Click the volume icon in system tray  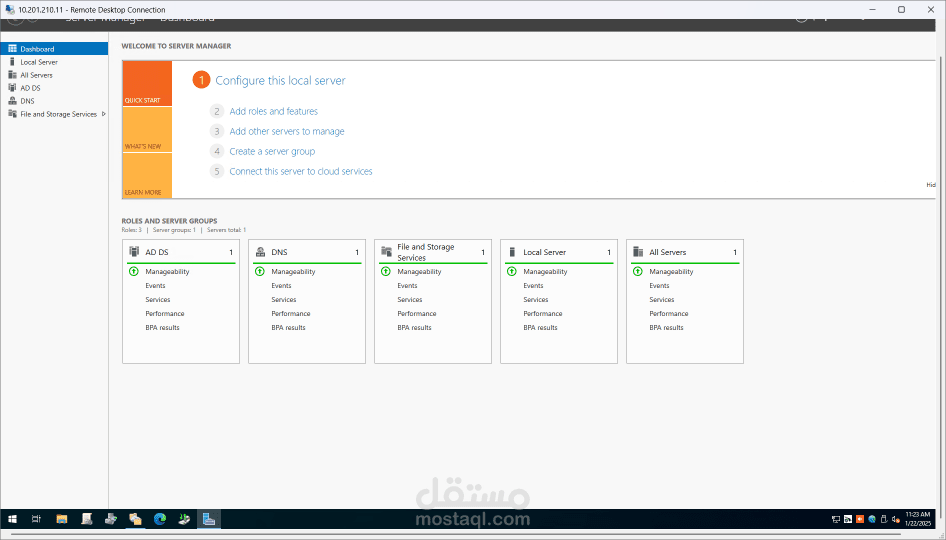896,519
